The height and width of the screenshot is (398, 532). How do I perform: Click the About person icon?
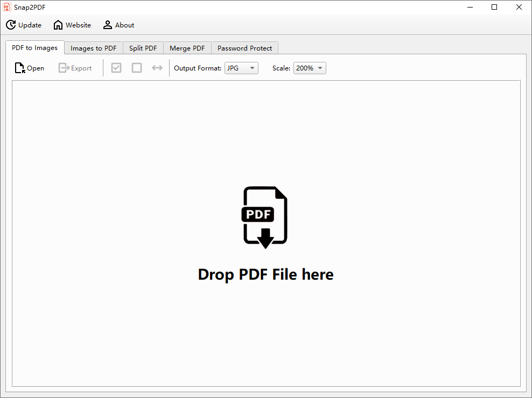(108, 25)
